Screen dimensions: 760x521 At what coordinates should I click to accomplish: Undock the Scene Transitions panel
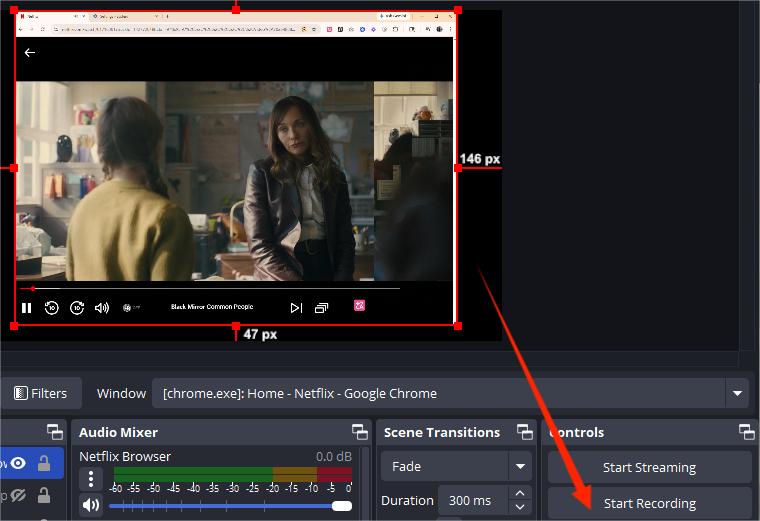pos(524,432)
